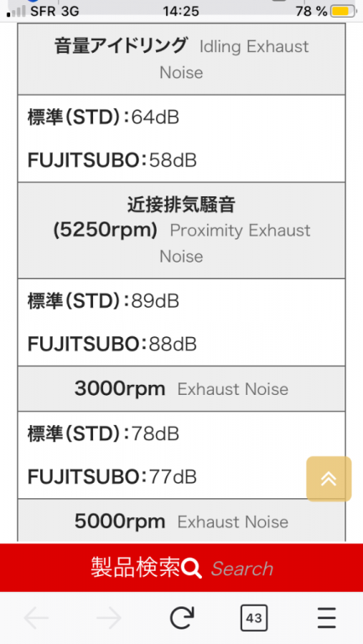The height and width of the screenshot is (644, 363).
Task: Open the tab switcher showing 43 tabs
Action: (x=254, y=618)
